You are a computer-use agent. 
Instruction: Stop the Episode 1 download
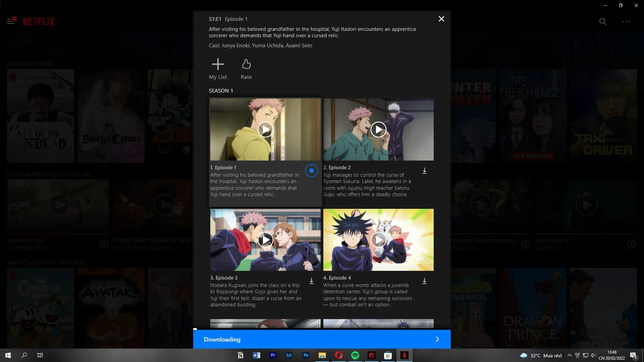coord(311,171)
